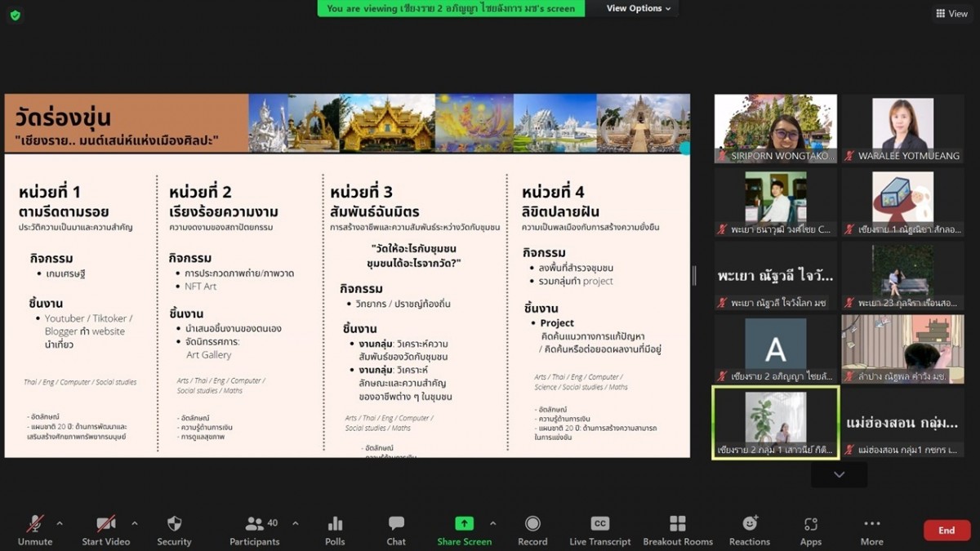
Task: Click the bold Project bullet in unit 4
Action: tap(557, 323)
